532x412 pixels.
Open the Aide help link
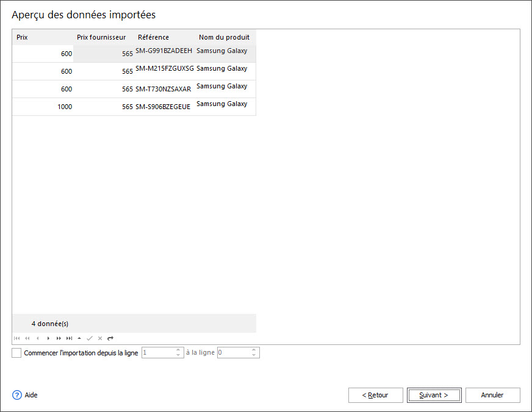[31, 395]
